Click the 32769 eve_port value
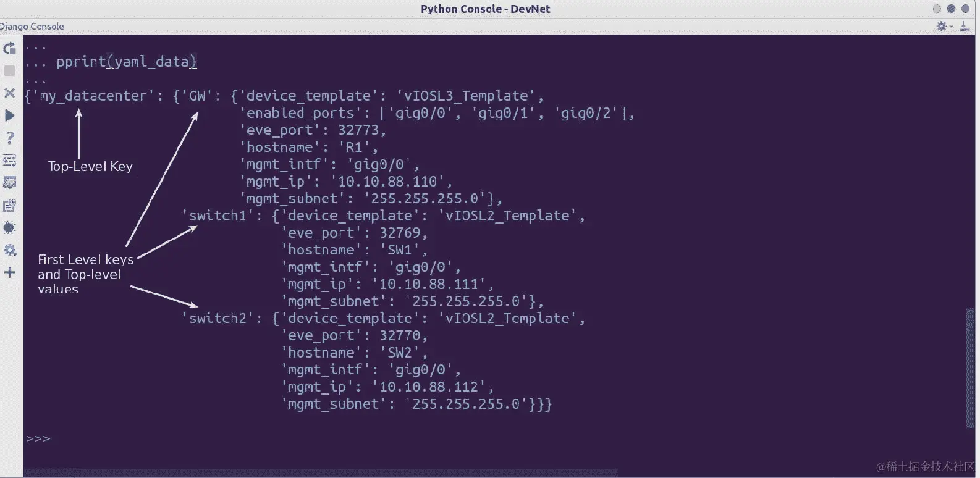Viewport: 980px width, 478px height. (x=400, y=233)
